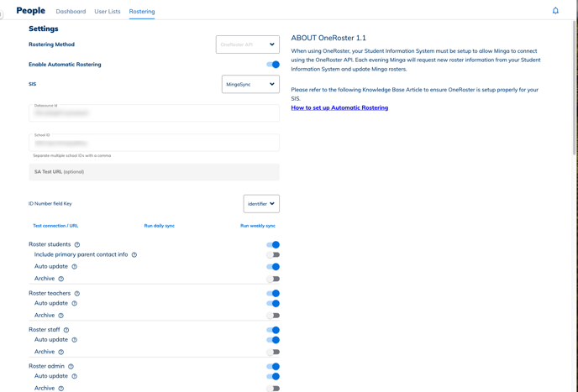The height and width of the screenshot is (392, 578).
Task: Show help icon for teachers Auto update
Action: pyautogui.click(x=75, y=304)
